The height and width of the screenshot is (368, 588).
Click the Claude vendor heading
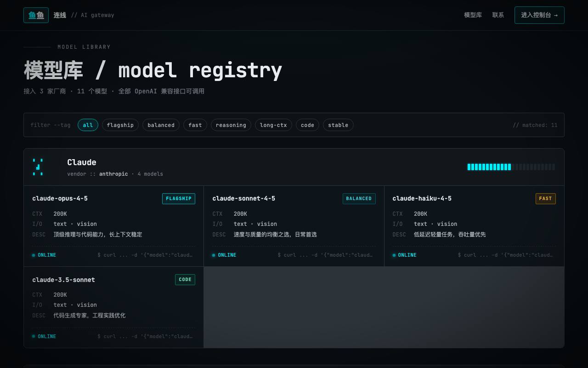click(82, 162)
